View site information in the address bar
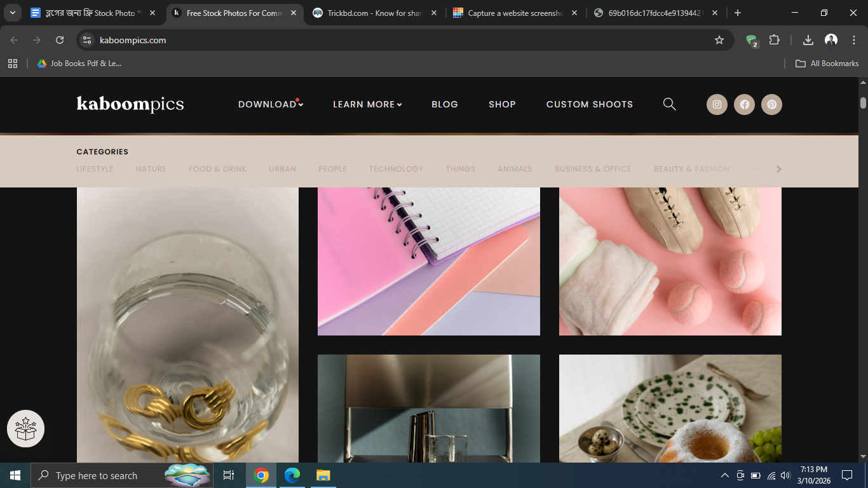The width and height of the screenshot is (868, 488). pos(88,40)
